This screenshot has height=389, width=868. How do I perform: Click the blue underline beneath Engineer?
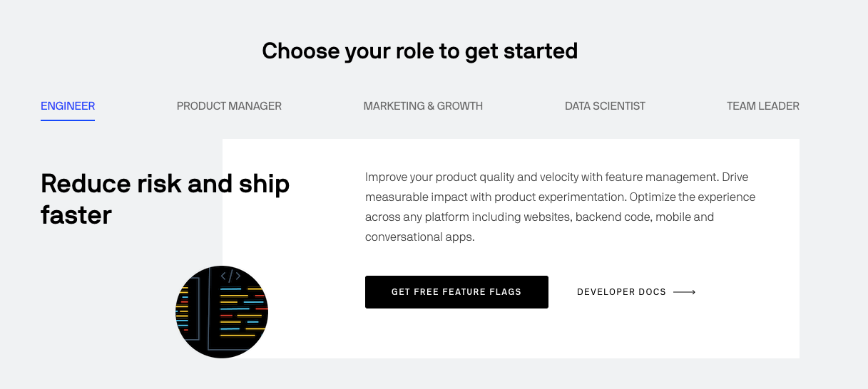coord(68,120)
